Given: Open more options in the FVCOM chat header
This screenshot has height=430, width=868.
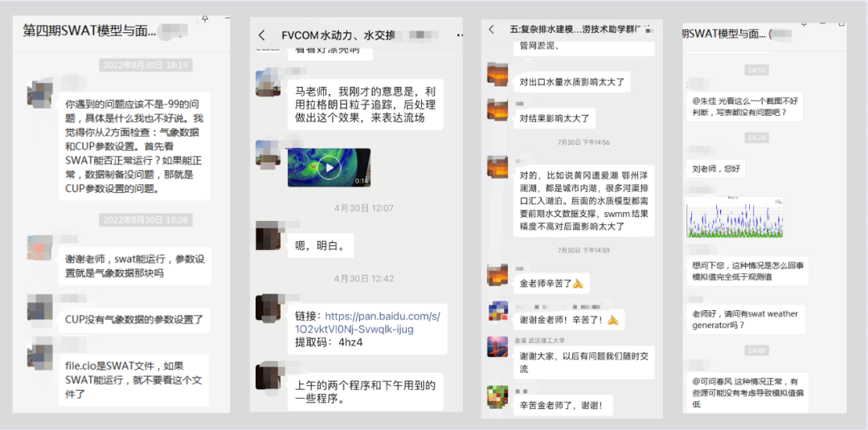Looking at the screenshot, I should point(459,35).
